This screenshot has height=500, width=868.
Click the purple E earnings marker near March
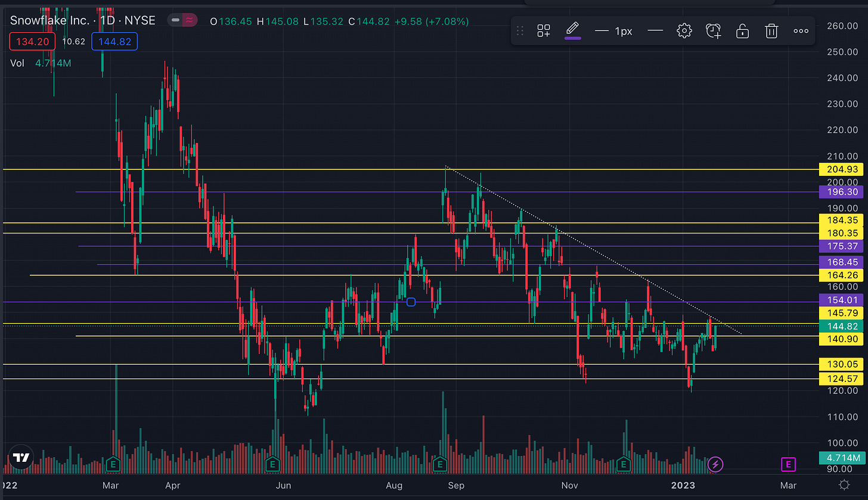click(x=788, y=464)
